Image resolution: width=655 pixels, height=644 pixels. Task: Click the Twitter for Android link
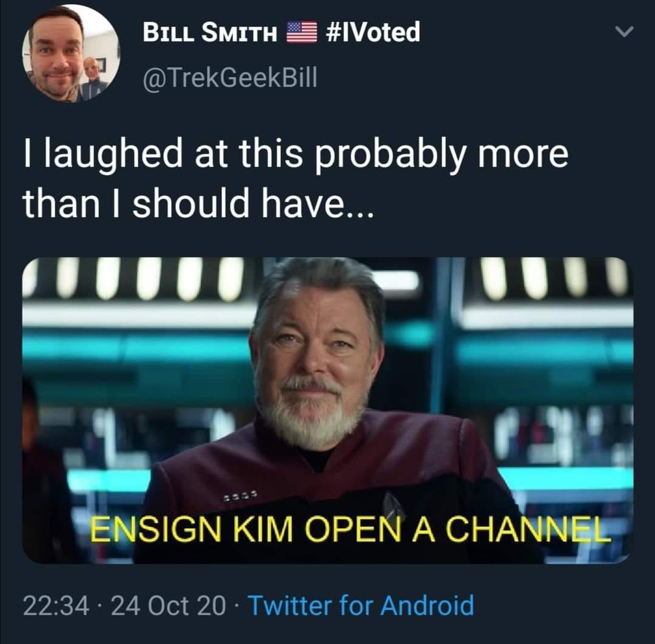[361, 605]
